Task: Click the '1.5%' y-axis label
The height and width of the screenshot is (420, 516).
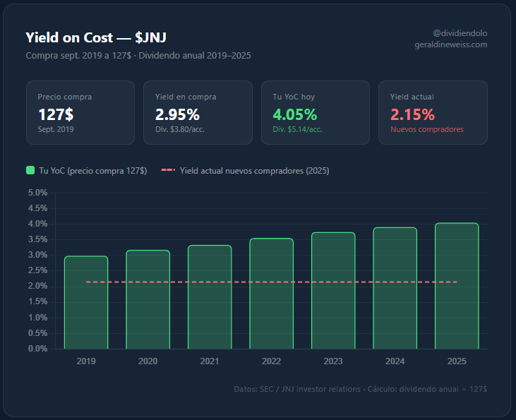Action: click(38, 302)
